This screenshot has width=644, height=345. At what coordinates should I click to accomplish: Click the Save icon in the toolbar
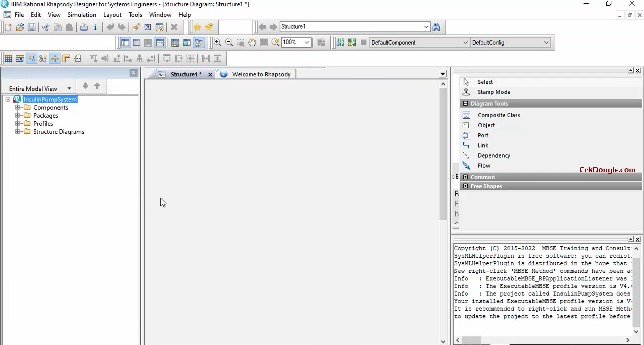tap(32, 27)
